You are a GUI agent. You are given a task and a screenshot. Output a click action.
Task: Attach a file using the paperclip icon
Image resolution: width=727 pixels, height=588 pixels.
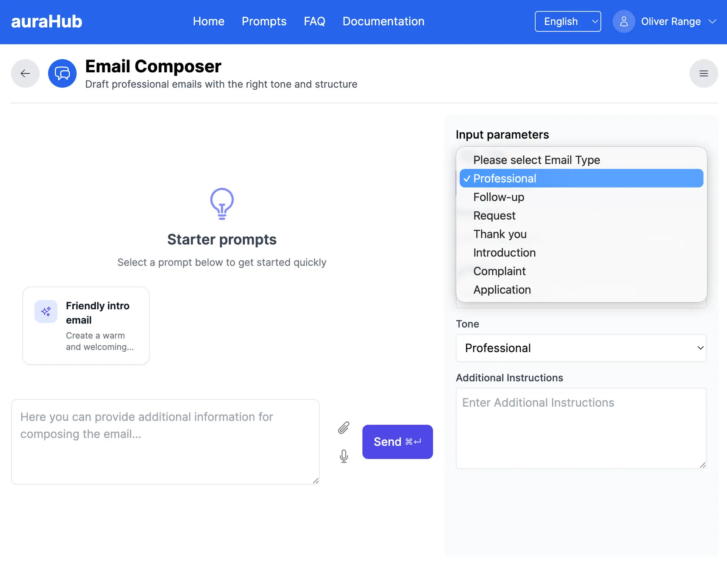344,427
